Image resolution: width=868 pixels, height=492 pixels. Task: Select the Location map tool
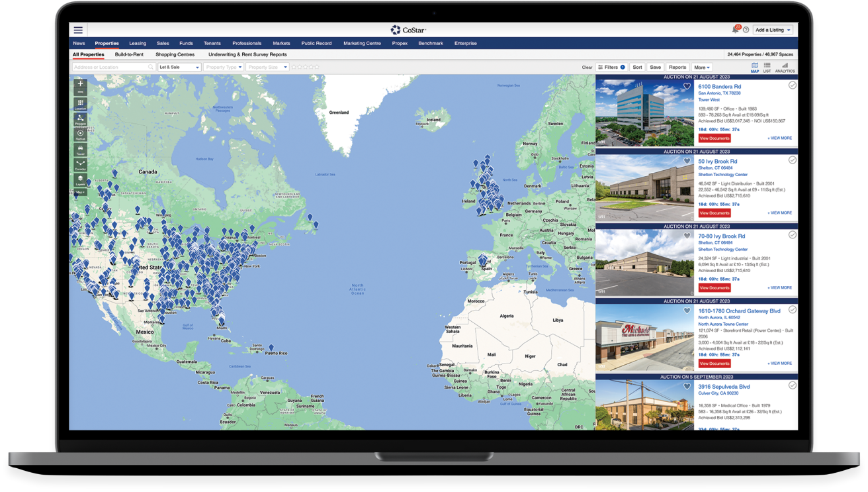(x=80, y=105)
